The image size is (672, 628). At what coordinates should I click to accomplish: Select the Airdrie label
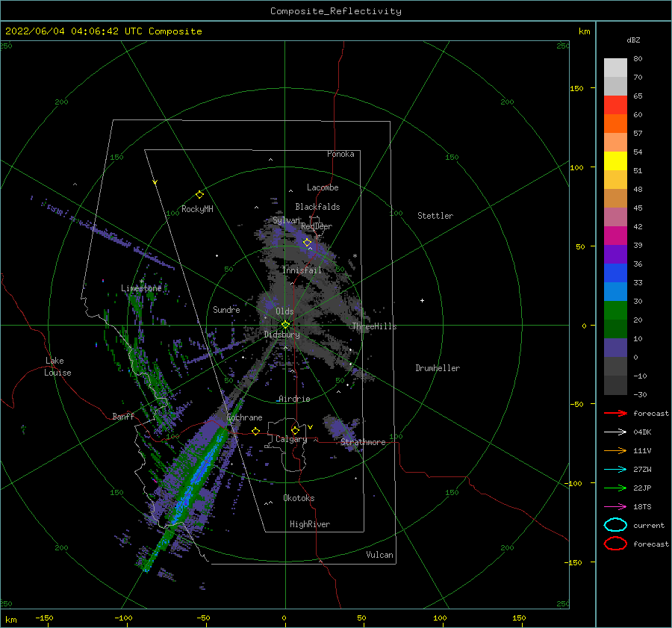pos(294,399)
